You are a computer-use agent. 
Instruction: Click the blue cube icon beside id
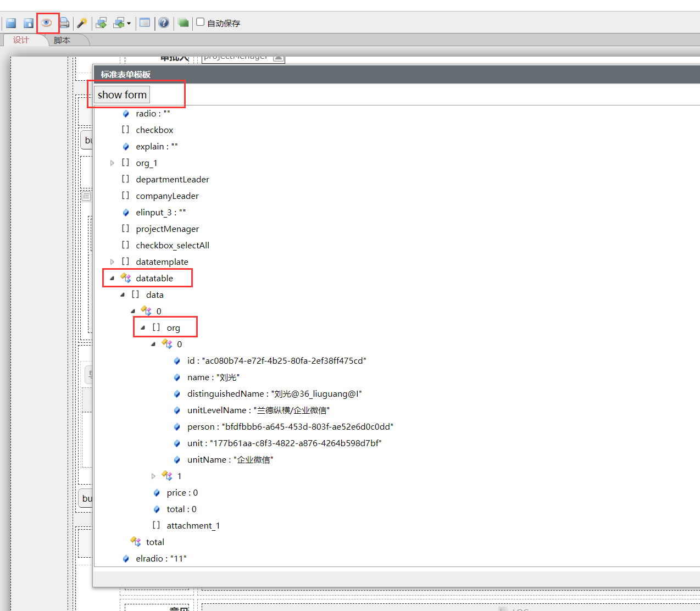(x=177, y=361)
